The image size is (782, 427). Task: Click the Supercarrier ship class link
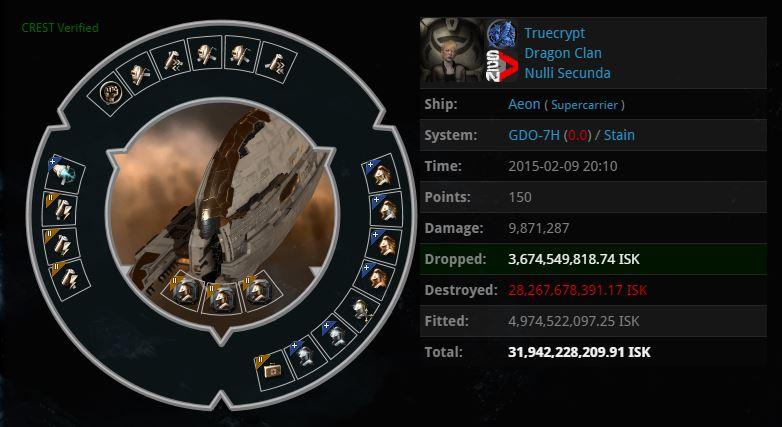click(x=585, y=105)
